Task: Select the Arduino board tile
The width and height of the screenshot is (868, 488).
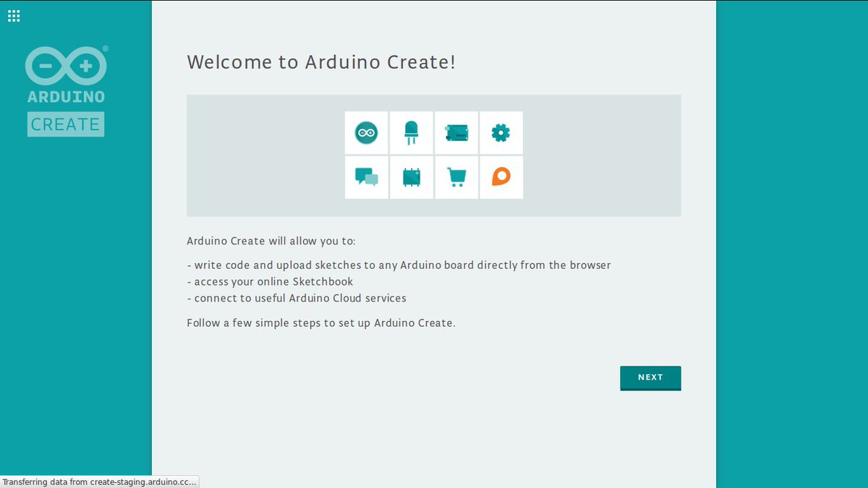Action: point(456,133)
